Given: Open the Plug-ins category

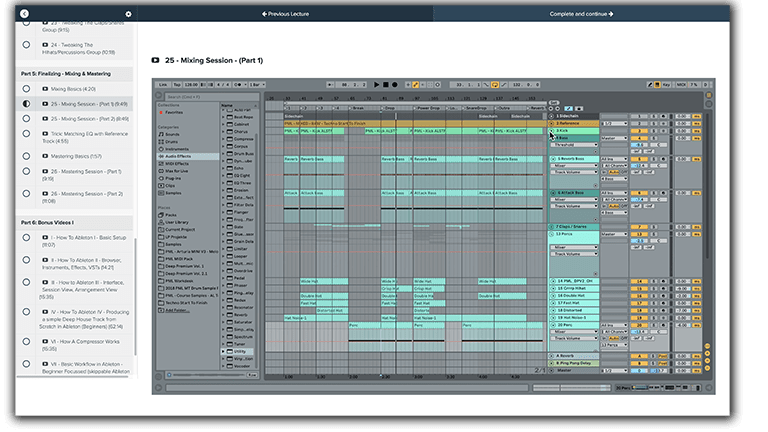Looking at the screenshot, I should 170,178.
